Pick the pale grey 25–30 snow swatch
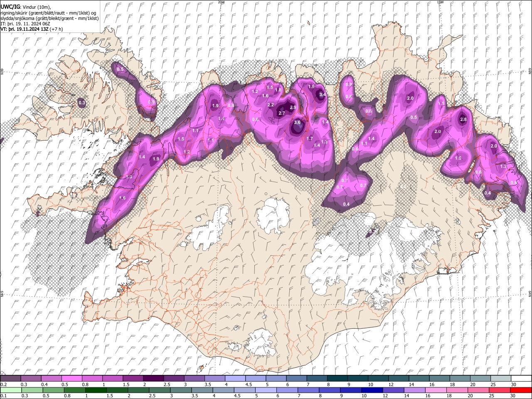This screenshot has width=532, height=399. coord(500,379)
